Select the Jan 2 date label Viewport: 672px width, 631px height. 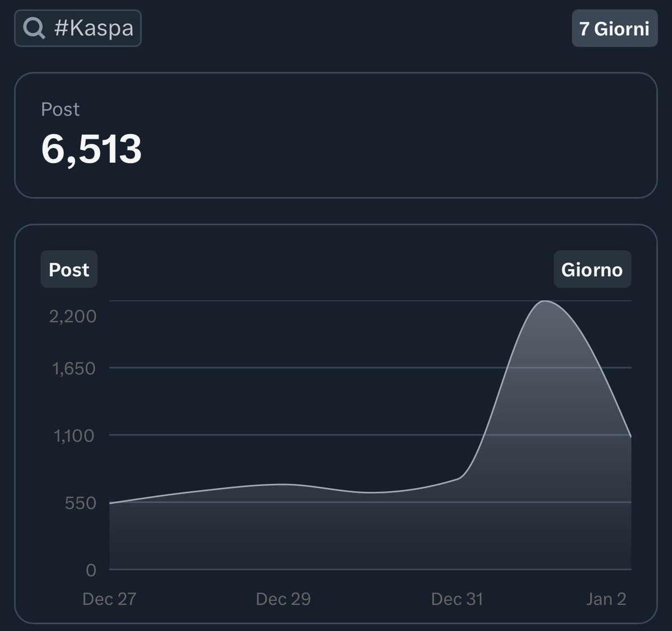tap(604, 598)
